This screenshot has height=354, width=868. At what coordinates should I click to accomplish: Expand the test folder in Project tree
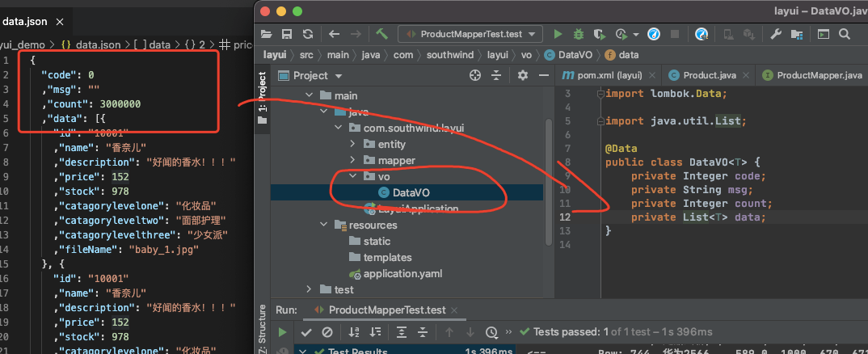pos(310,289)
